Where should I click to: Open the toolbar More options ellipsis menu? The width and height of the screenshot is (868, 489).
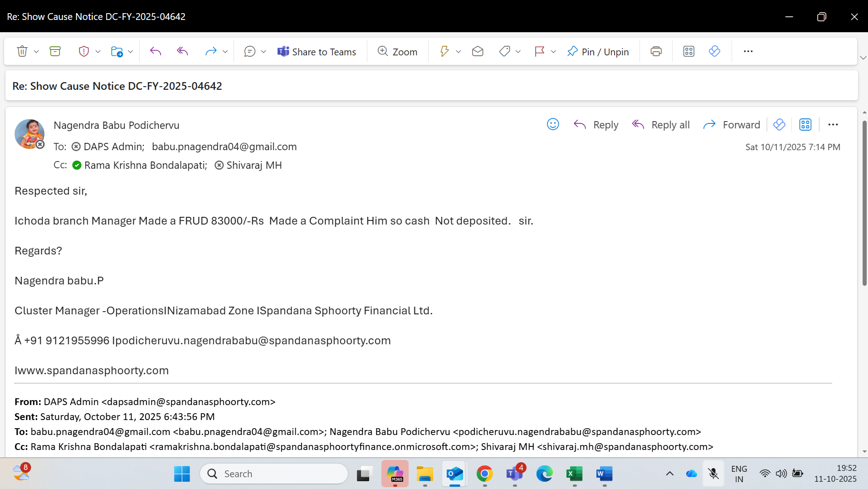click(x=748, y=51)
